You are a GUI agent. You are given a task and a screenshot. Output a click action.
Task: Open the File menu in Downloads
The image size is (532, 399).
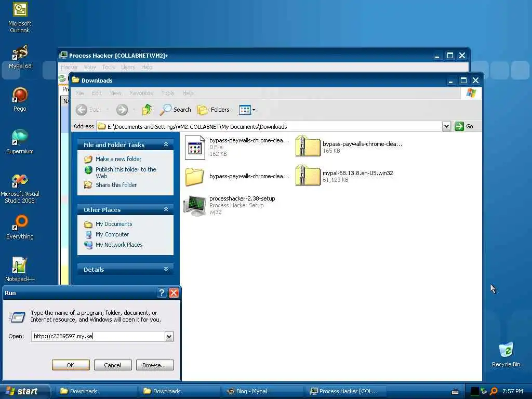(79, 93)
